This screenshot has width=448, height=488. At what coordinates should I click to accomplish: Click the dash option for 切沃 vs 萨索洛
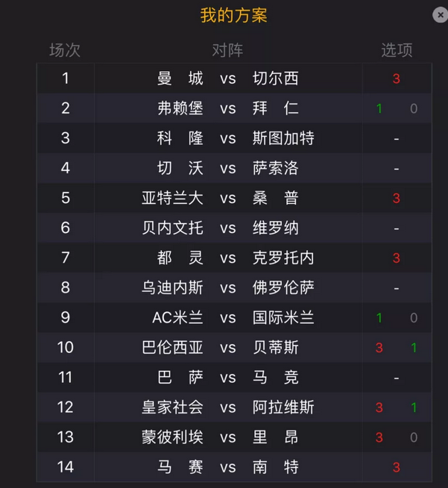pos(396,168)
